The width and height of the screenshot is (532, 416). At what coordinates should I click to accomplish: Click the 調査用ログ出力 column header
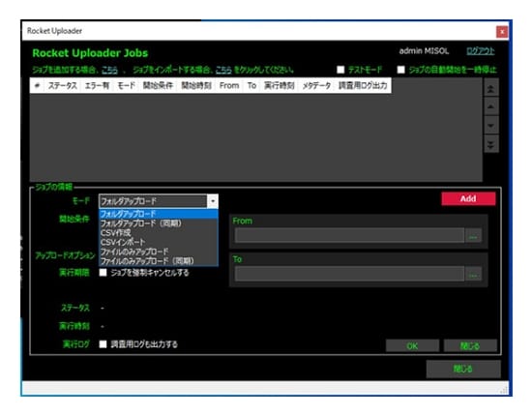(x=363, y=85)
